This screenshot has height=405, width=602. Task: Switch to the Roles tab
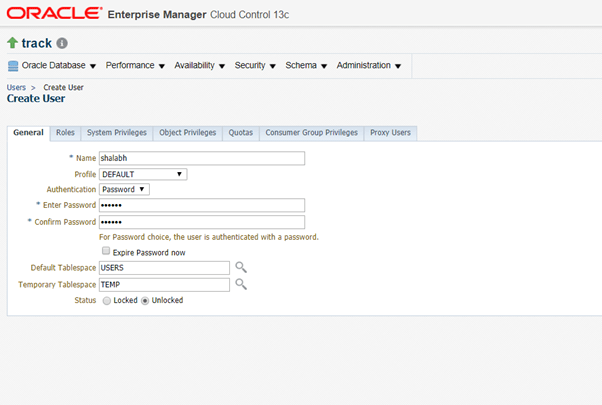pyautogui.click(x=65, y=132)
